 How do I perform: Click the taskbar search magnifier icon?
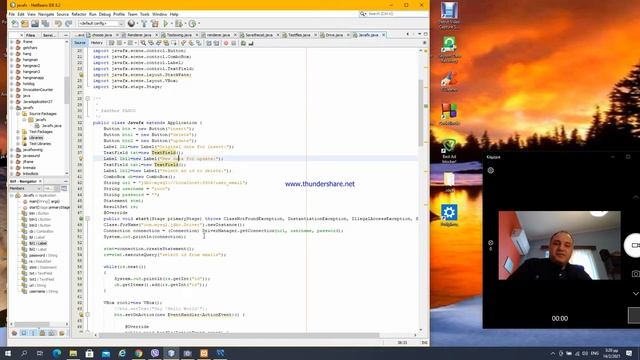[x=24, y=353]
